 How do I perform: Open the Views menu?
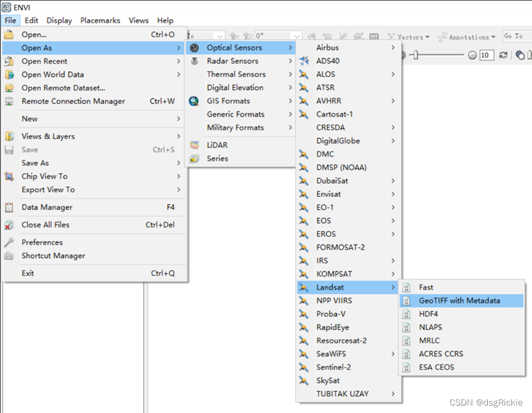[x=138, y=20]
